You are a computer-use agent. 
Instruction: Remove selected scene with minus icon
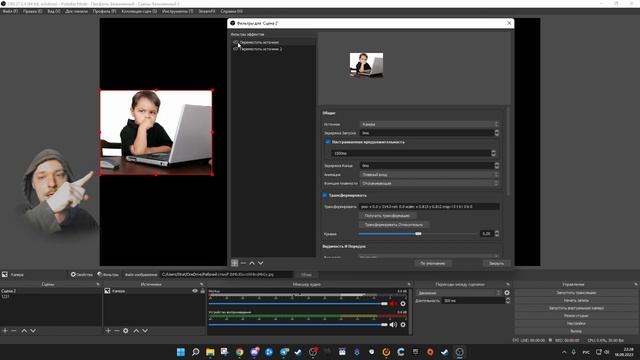click(x=14, y=331)
